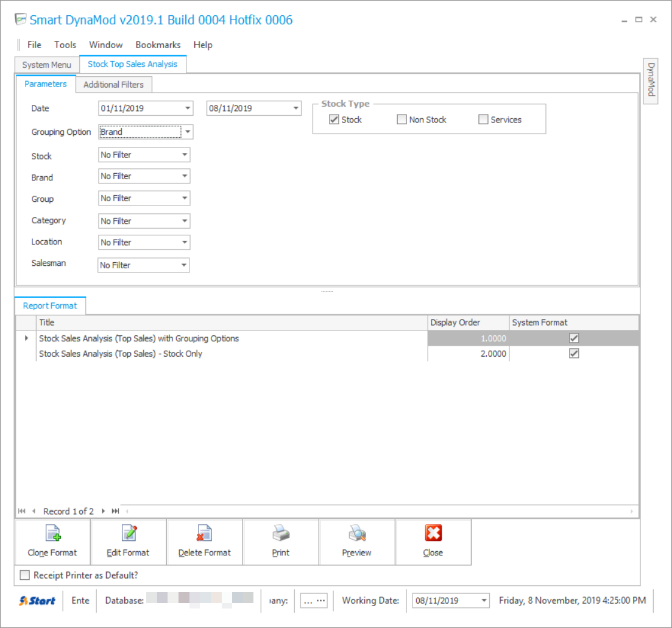The width and height of the screenshot is (672, 628).
Task: Enable the Services checkbox
Action: [x=483, y=120]
